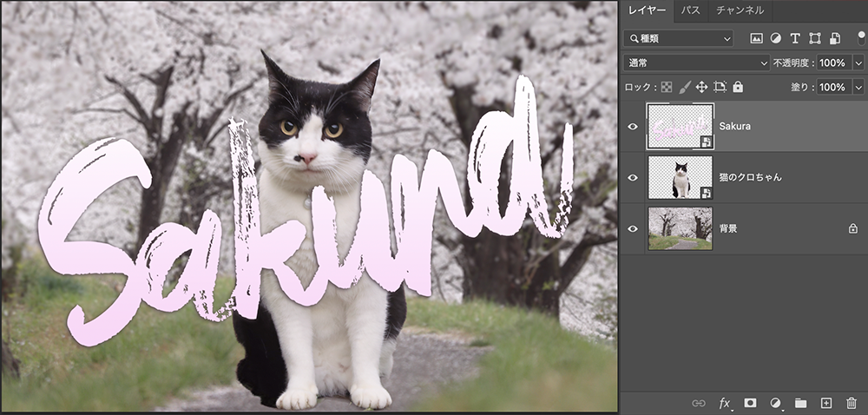Delete layer trash icon
Image resolution: width=868 pixels, height=415 pixels.
tap(852, 403)
